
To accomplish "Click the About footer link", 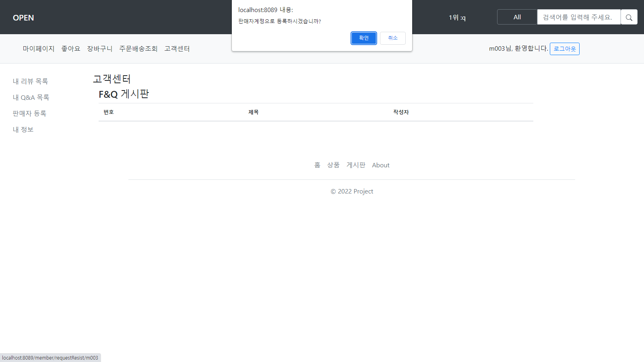I will 380,165.
